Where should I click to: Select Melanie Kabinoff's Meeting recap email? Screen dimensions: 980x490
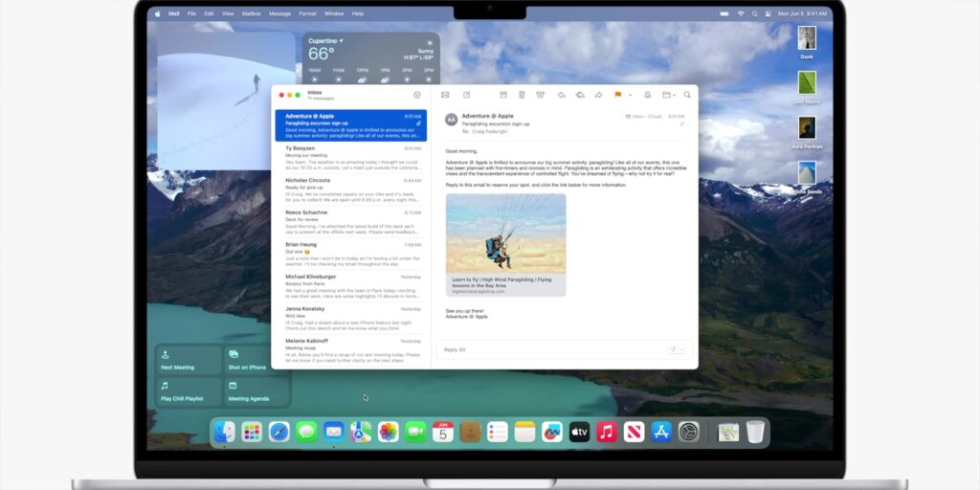tap(351, 350)
